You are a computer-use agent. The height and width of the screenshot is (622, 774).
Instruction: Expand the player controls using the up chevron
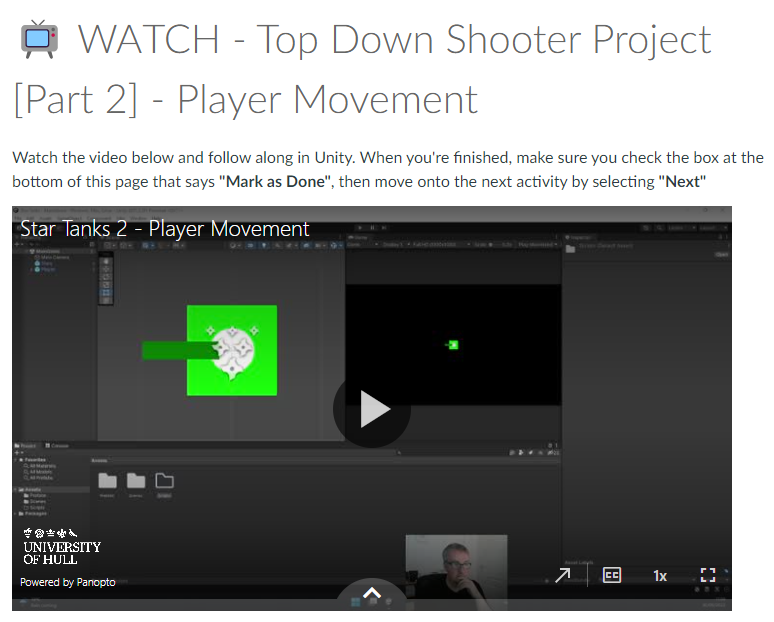(372, 594)
